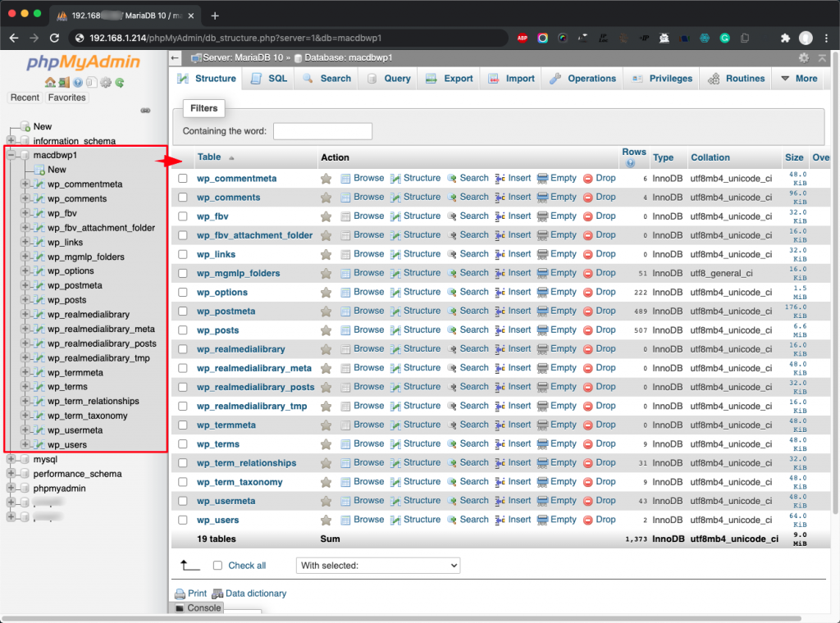Viewport: 840px width, 623px height.
Task: Click the Grammarly extension icon
Action: coord(724,38)
